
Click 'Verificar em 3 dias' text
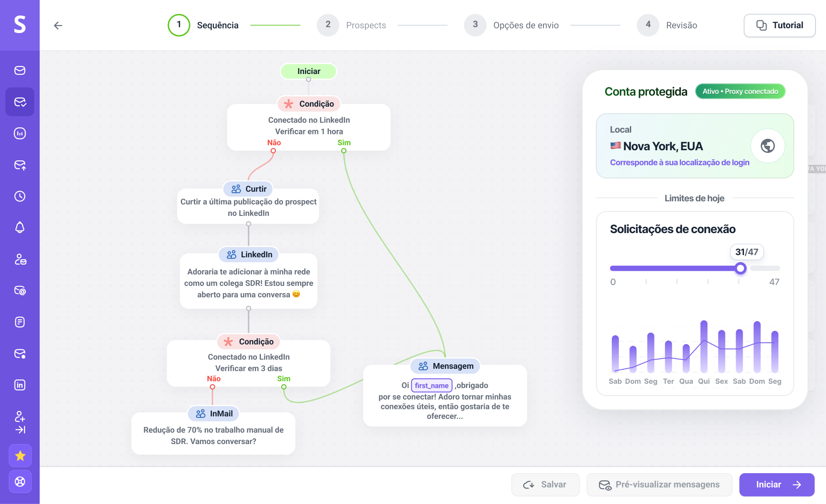point(249,368)
